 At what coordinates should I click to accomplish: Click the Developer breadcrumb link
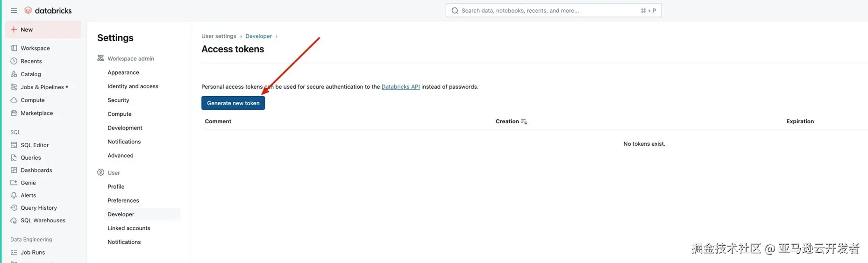click(x=258, y=36)
